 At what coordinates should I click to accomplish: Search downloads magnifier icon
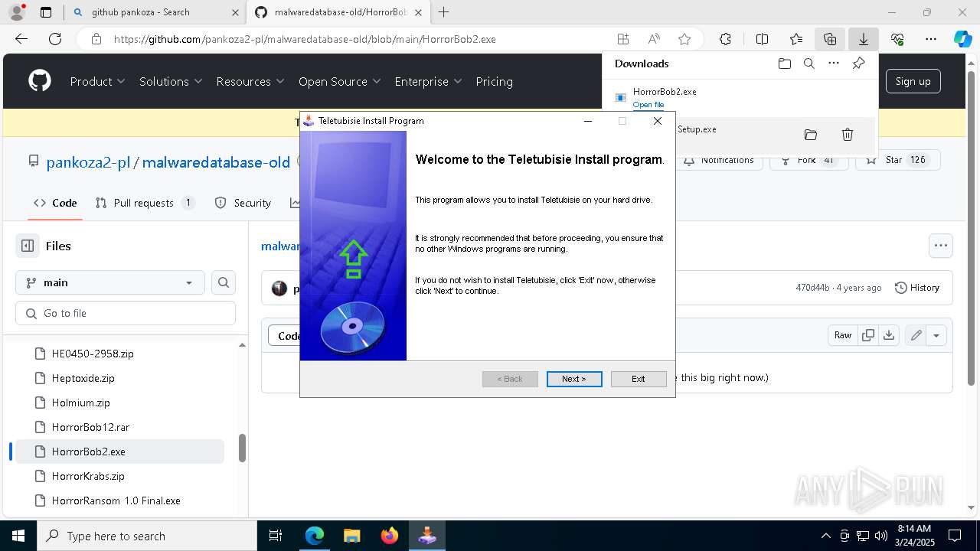point(809,64)
